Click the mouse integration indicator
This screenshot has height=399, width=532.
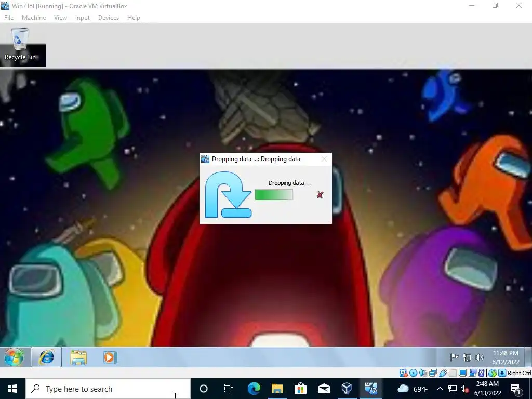point(493,373)
